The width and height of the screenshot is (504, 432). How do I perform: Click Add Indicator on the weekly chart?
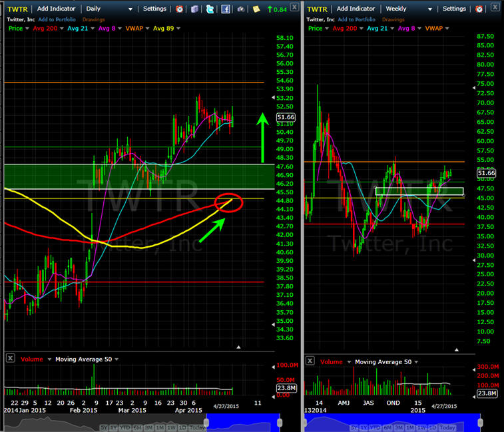356,9
